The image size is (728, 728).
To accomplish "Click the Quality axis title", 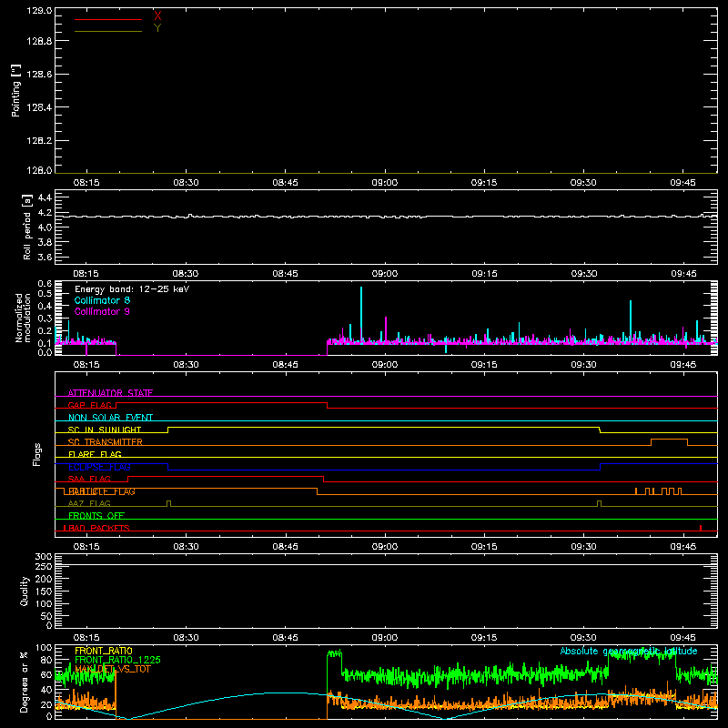I will pyautogui.click(x=25, y=591).
